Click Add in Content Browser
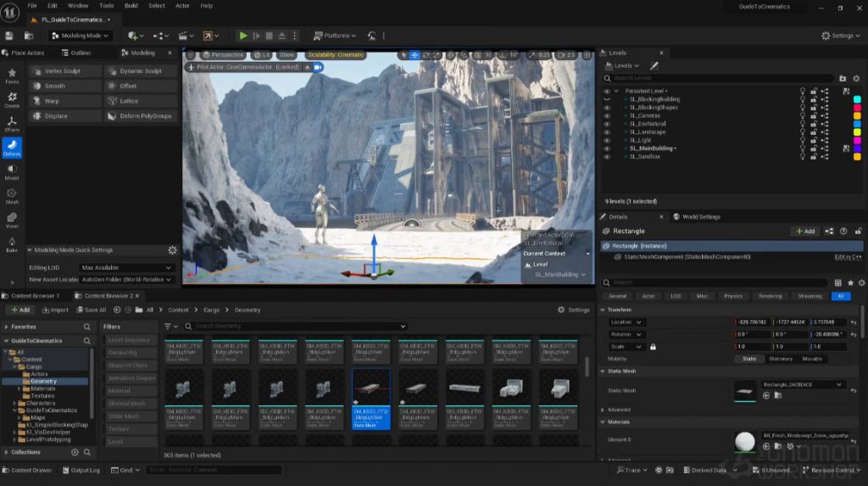The width and height of the screenshot is (868, 486). point(20,310)
